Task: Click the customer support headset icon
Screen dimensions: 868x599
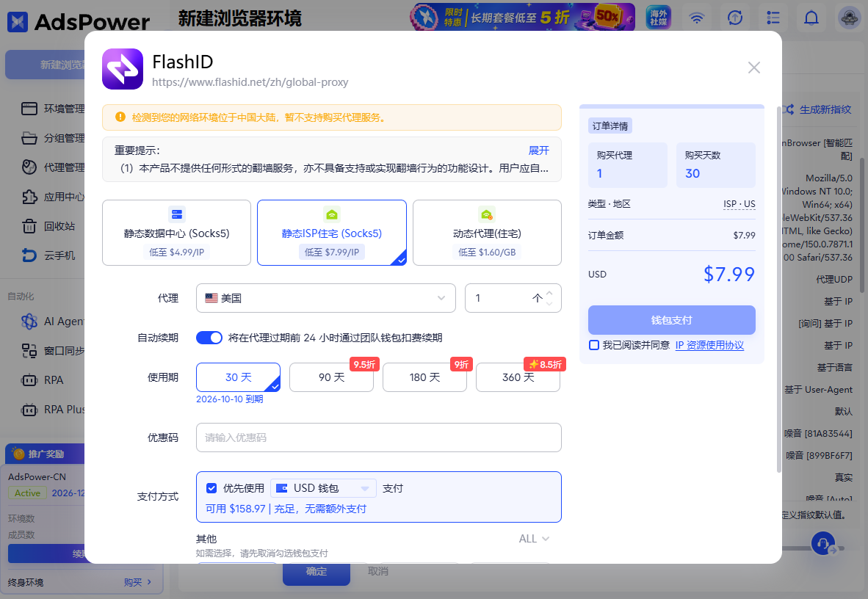Action: coord(823,543)
